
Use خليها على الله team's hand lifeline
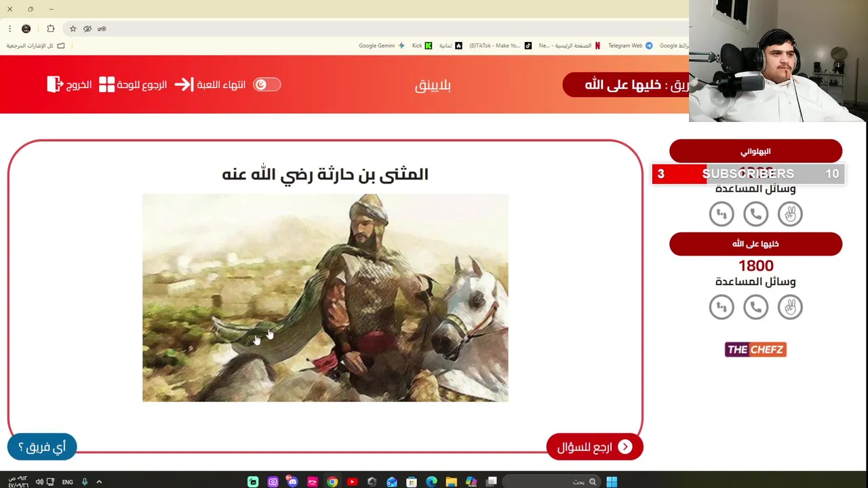(790, 307)
